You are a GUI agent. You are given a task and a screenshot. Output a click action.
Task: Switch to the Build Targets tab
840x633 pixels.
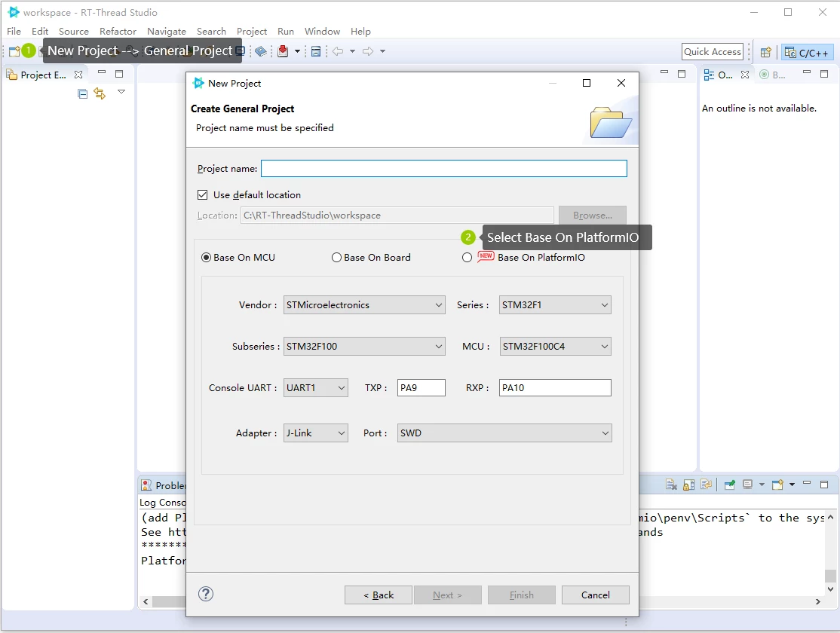772,75
